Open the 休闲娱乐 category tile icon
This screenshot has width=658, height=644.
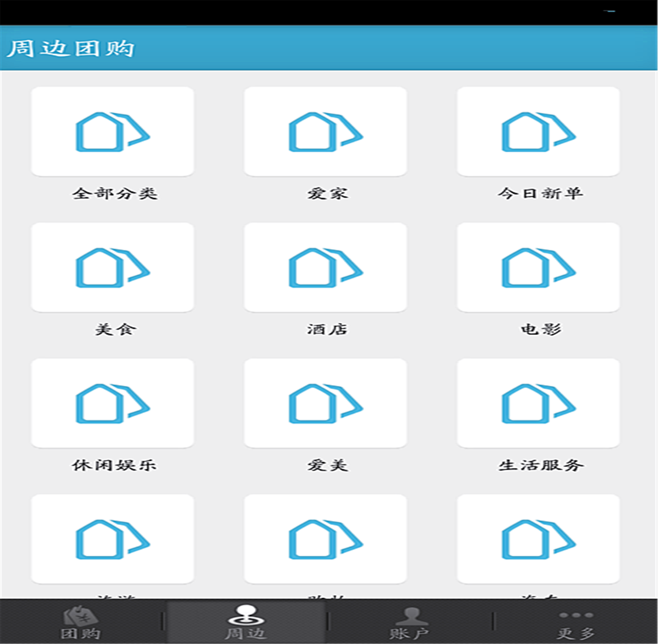click(112, 403)
